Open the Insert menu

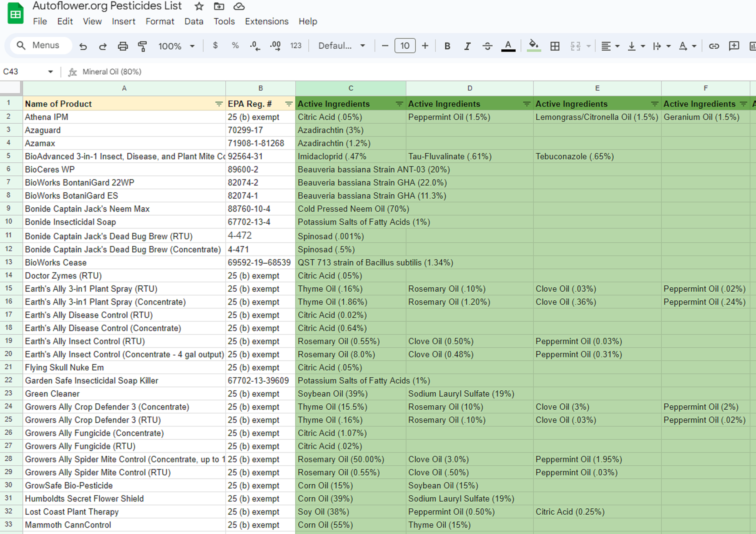point(124,22)
